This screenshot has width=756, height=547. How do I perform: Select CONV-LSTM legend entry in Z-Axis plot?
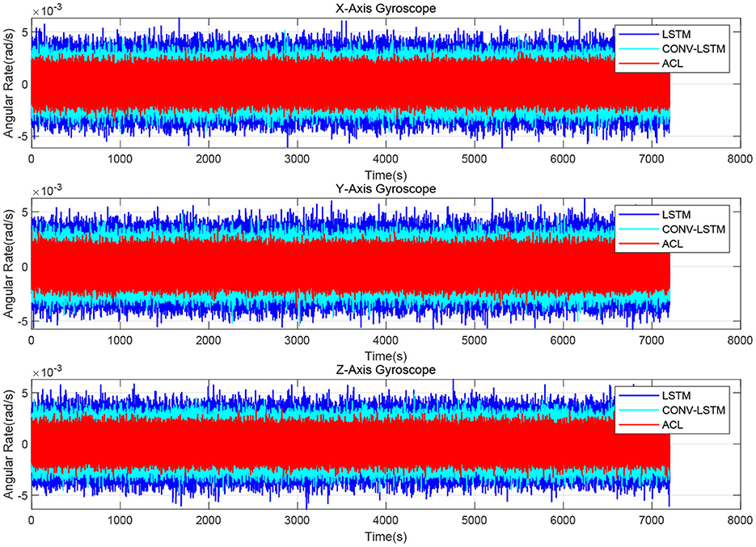(x=672, y=410)
